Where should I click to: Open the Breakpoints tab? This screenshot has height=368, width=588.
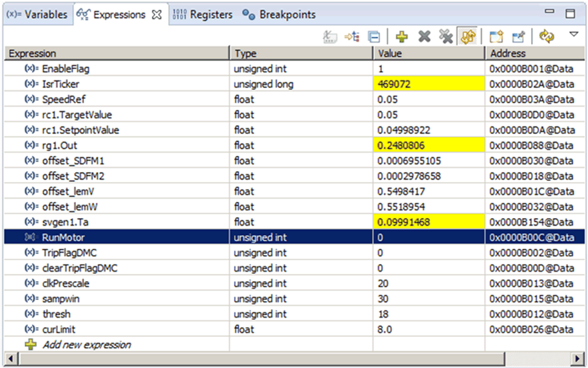pos(279,15)
